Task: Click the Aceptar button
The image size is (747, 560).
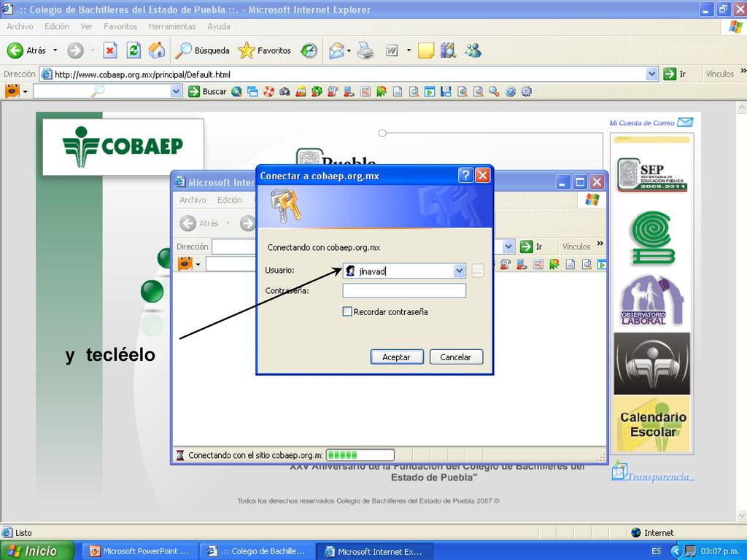Action: (x=397, y=357)
